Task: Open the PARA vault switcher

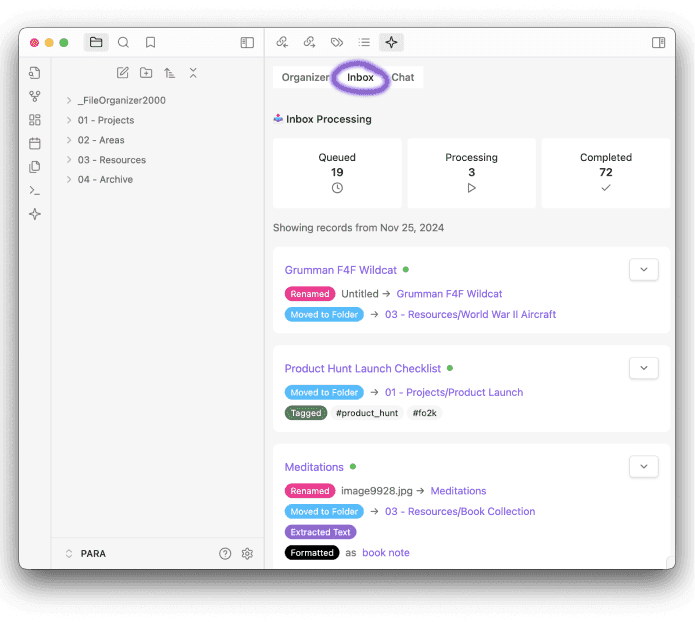Action: 86,554
